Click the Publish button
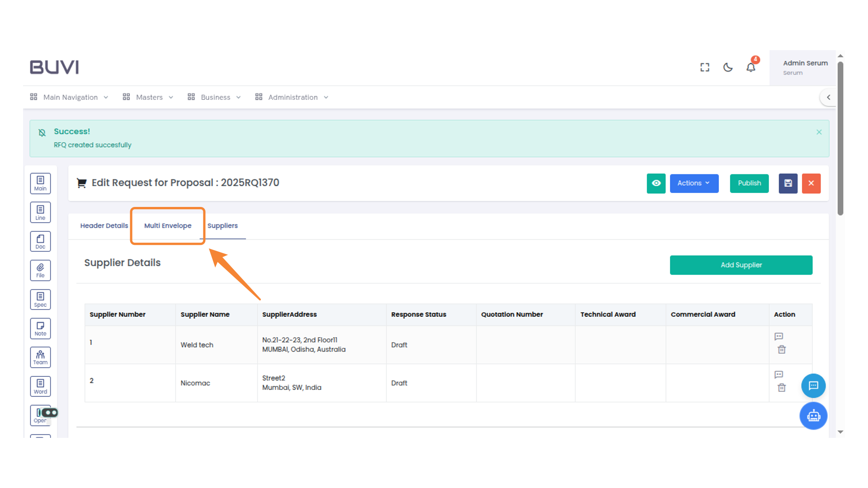 point(749,183)
